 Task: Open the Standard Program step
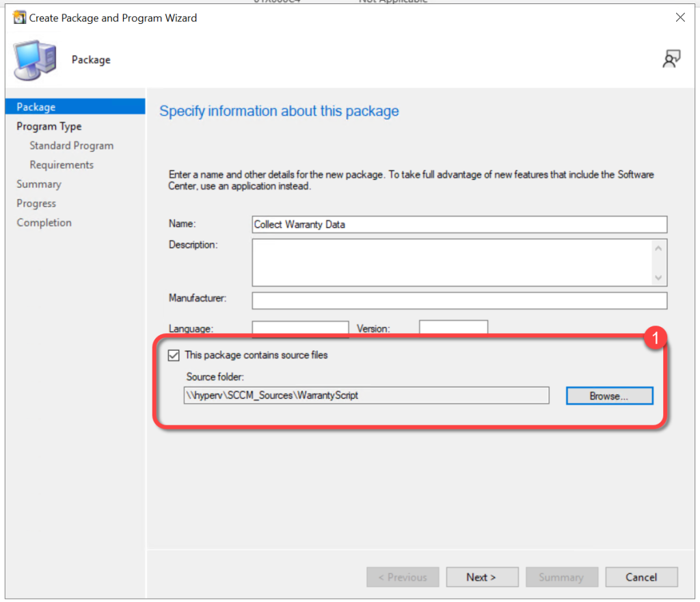[x=72, y=146]
